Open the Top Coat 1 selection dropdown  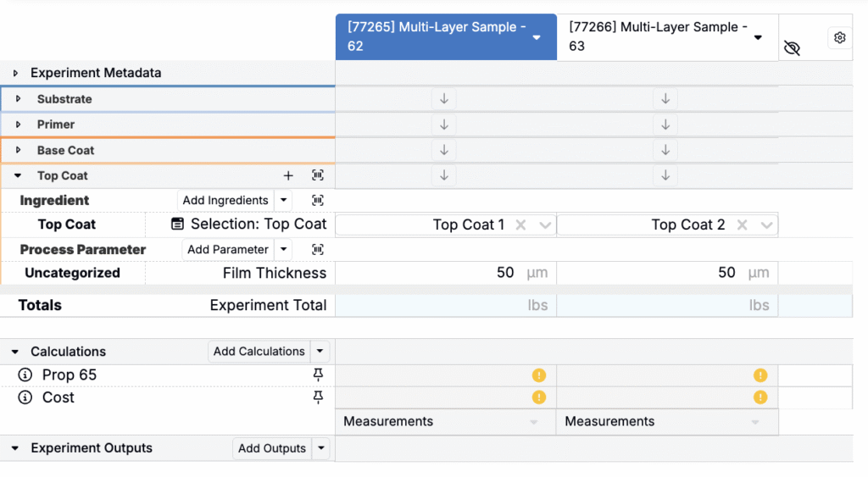[x=545, y=225]
